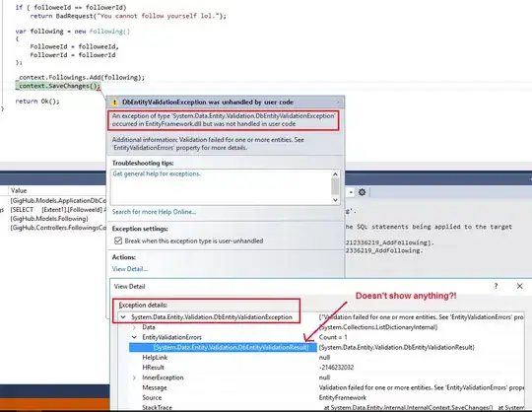
Task: Click 'Search for more Help Online...' link
Action: [x=154, y=212]
